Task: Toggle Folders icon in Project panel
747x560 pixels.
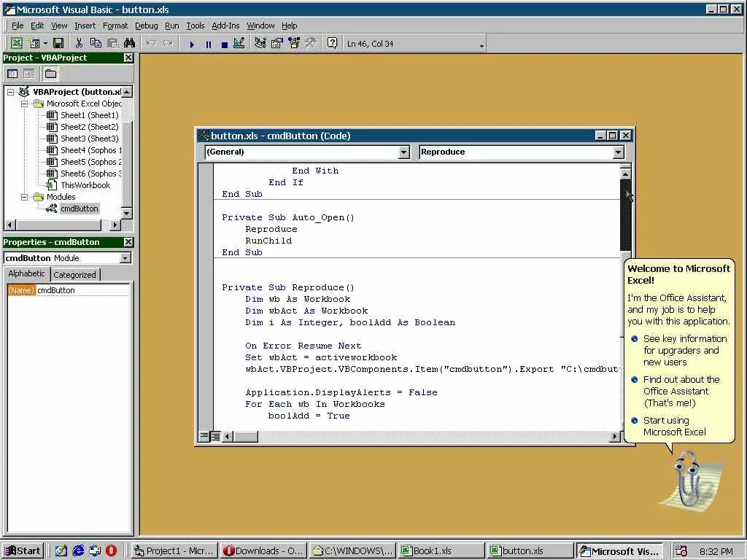Action: tap(50, 74)
